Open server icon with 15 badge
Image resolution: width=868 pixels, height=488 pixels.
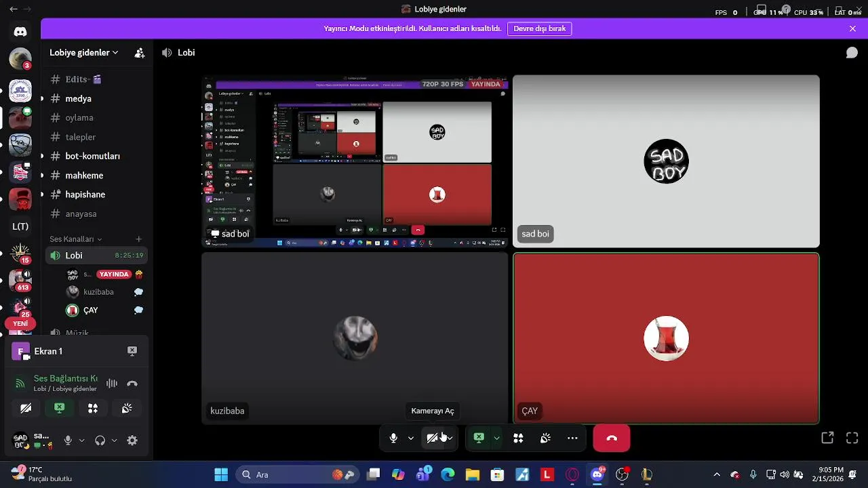click(20, 253)
